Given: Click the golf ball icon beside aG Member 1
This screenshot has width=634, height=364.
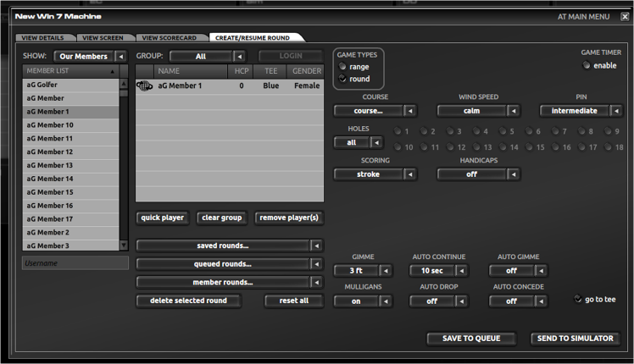Looking at the screenshot, I should tap(144, 85).
